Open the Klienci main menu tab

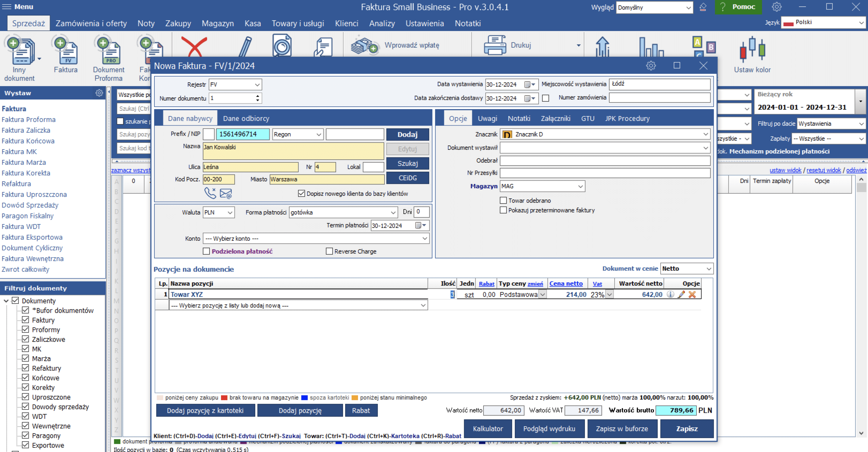[x=346, y=24]
